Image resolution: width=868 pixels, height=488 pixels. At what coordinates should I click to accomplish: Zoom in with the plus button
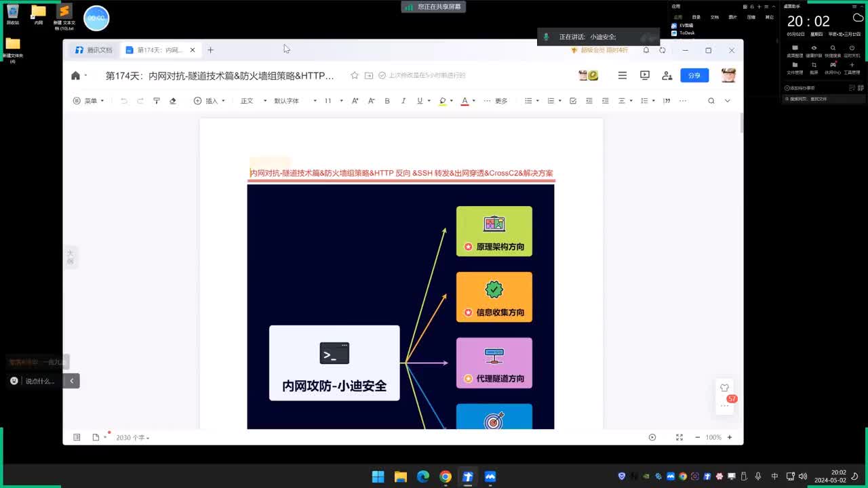pos(730,437)
